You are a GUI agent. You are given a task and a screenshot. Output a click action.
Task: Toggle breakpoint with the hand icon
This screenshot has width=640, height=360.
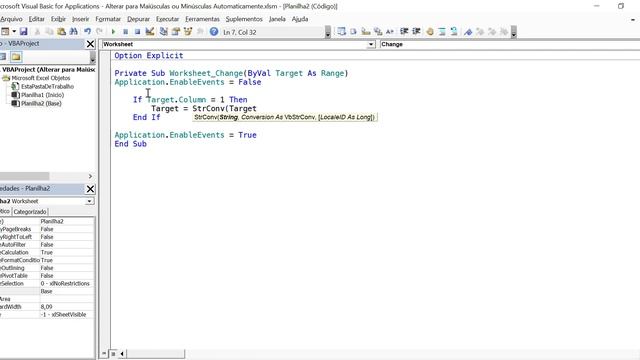[x=430, y=31]
